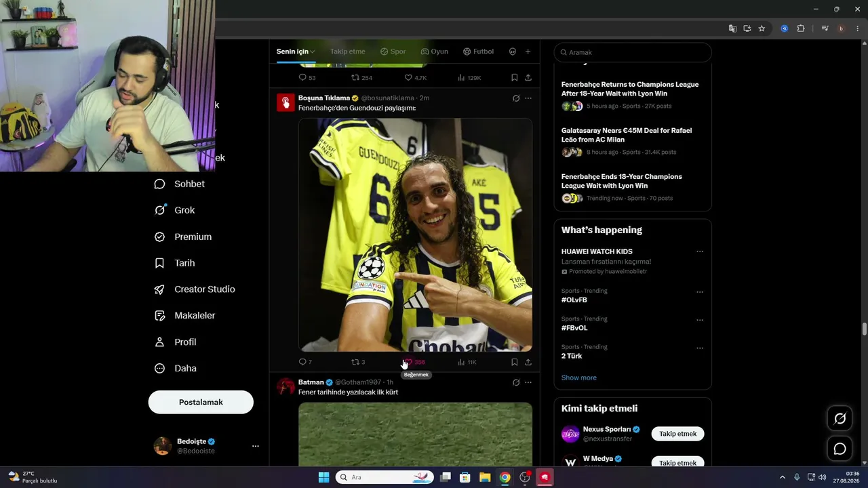
Task: Repost the post with 254 reposts
Action: tap(361, 78)
